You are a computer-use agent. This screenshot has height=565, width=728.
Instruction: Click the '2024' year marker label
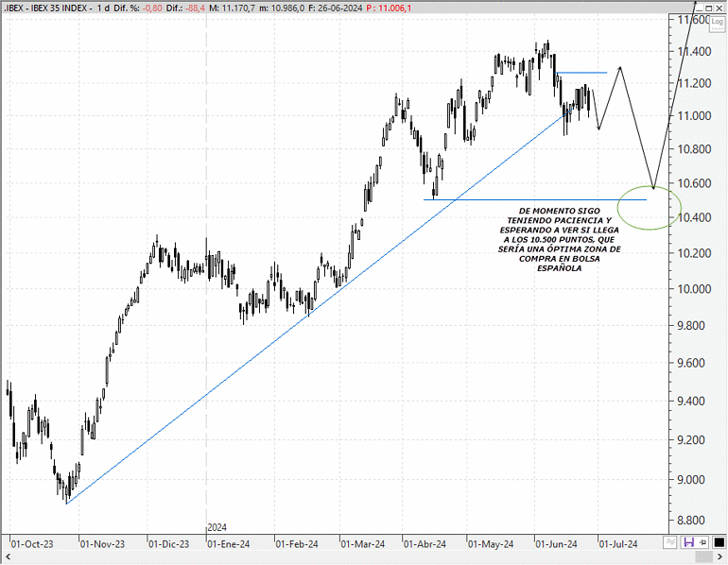tap(217, 528)
